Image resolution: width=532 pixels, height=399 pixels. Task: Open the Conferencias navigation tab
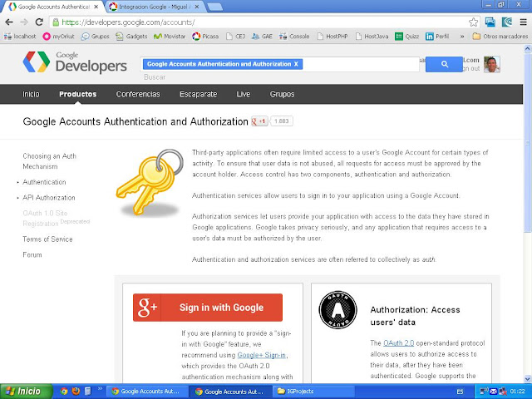coord(138,94)
